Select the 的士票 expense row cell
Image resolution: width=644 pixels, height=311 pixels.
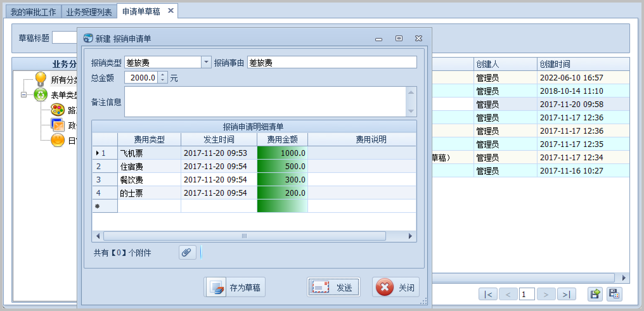[149, 193]
